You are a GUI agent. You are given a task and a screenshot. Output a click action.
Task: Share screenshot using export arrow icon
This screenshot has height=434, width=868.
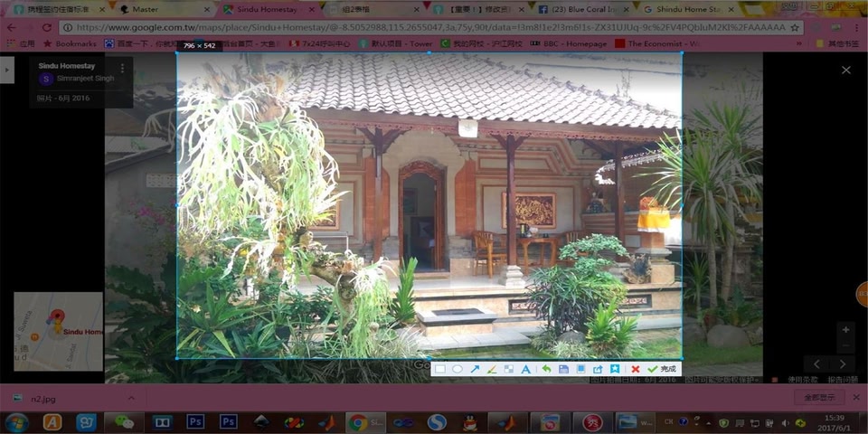click(598, 369)
